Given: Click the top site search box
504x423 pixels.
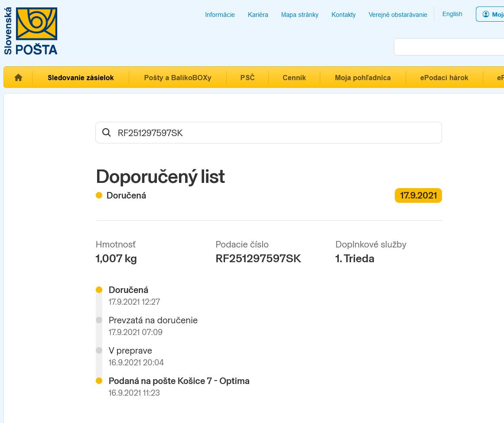Looking at the screenshot, I should [x=449, y=47].
